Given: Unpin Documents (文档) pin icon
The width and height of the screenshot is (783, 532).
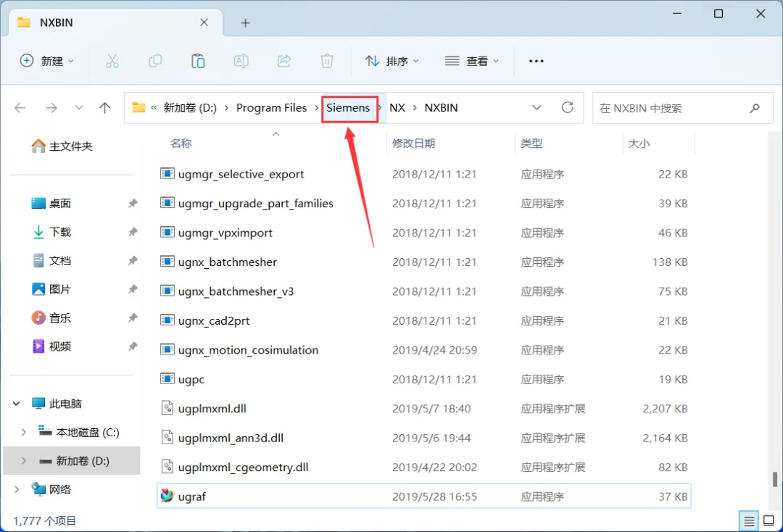Looking at the screenshot, I should pyautogui.click(x=133, y=260).
